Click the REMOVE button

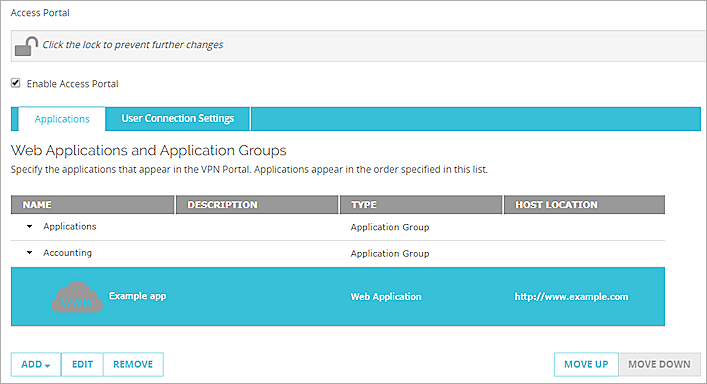click(133, 364)
